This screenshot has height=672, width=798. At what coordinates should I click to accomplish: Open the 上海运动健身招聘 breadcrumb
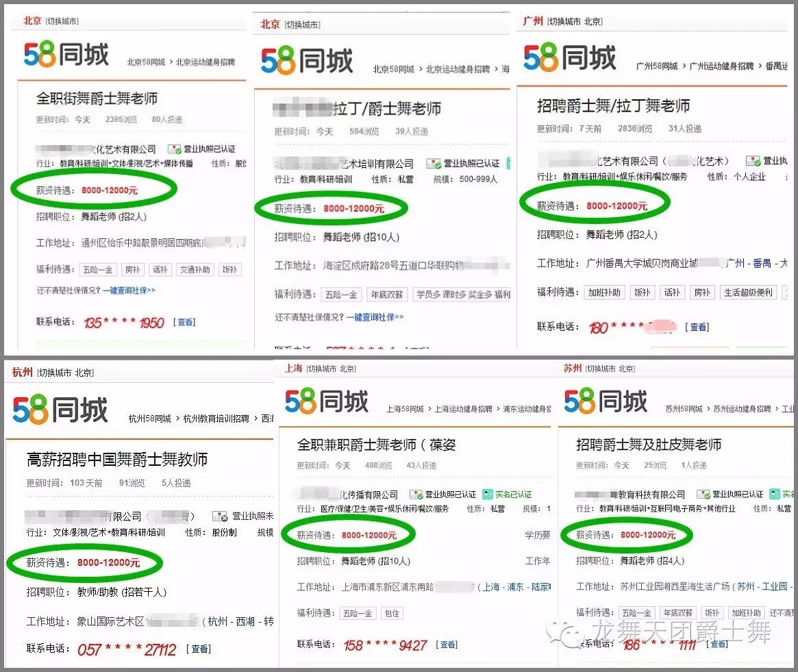pos(464,409)
